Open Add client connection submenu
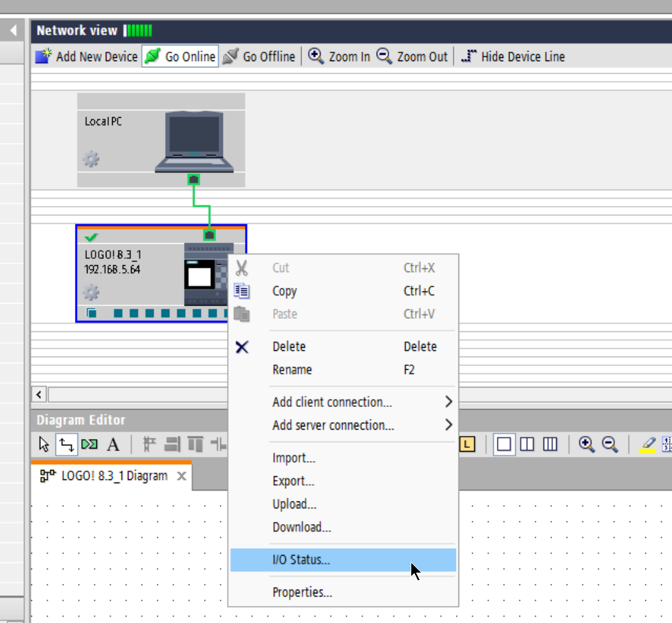Image resolution: width=672 pixels, height=623 pixels. pos(343,402)
